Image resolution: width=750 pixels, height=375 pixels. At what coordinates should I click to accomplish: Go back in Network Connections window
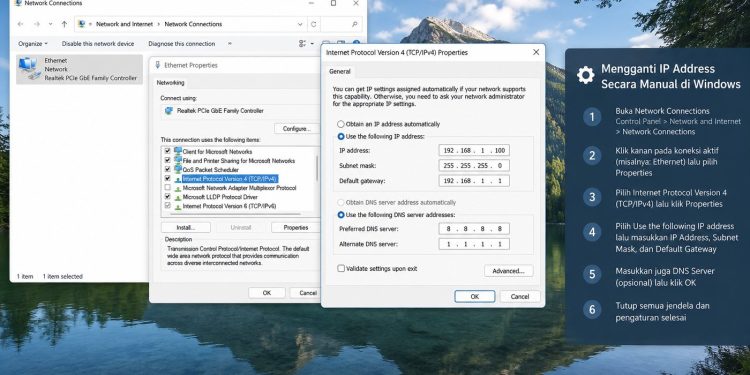pyautogui.click(x=20, y=24)
